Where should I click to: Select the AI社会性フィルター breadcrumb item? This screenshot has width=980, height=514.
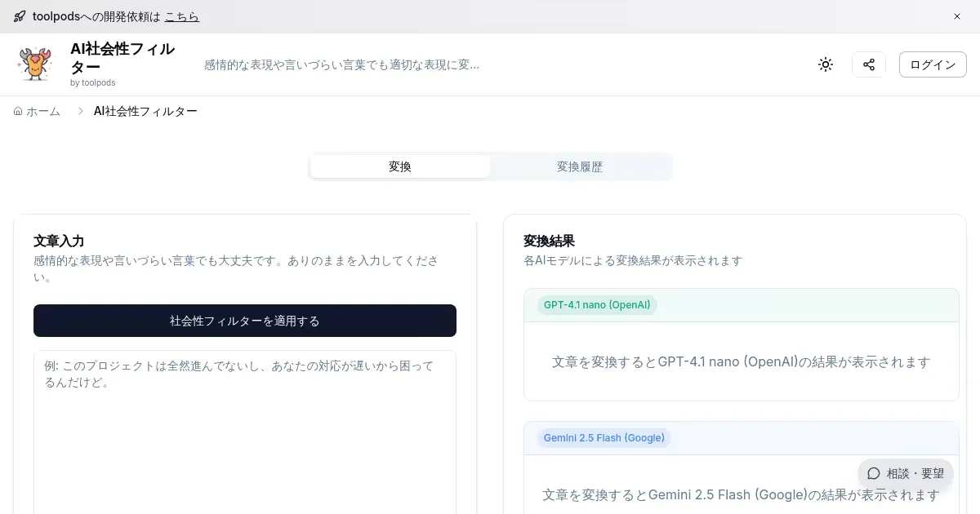[145, 111]
